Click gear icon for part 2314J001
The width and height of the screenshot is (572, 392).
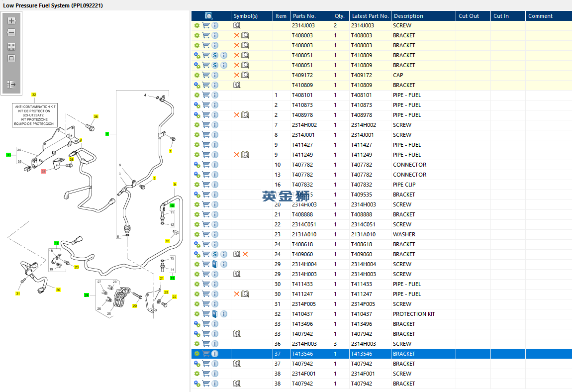197,135
